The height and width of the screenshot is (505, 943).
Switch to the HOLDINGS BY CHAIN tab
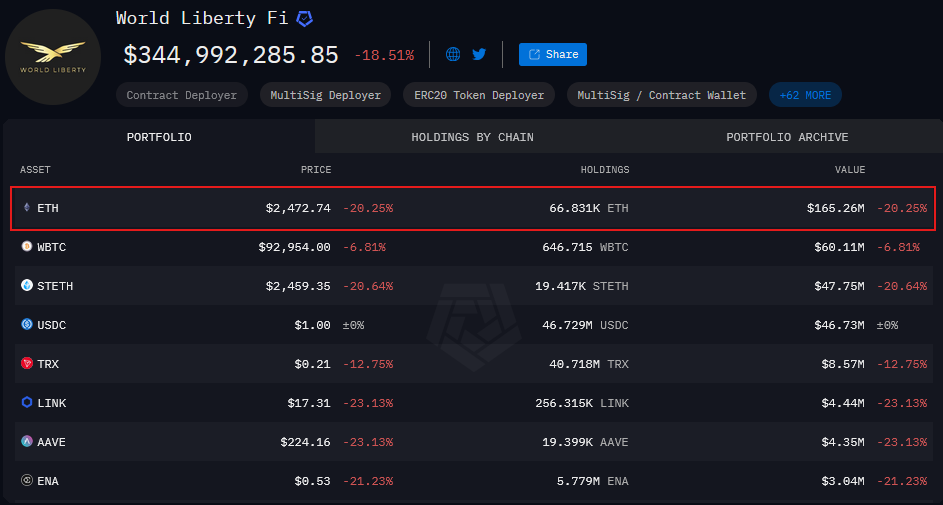click(472, 137)
